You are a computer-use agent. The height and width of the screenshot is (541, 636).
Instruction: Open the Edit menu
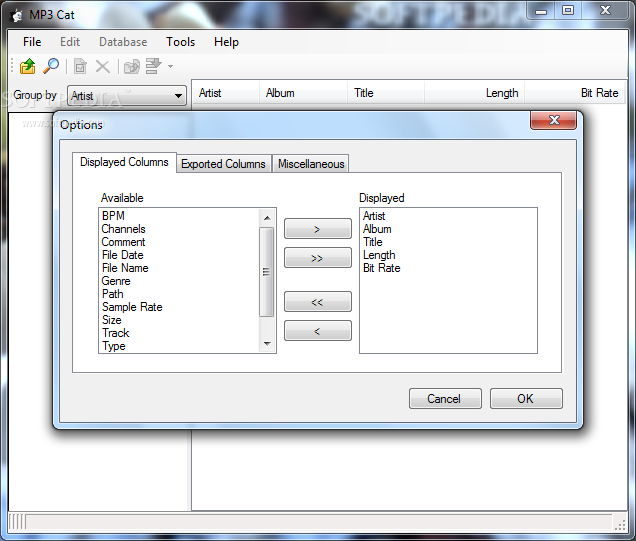(70, 42)
